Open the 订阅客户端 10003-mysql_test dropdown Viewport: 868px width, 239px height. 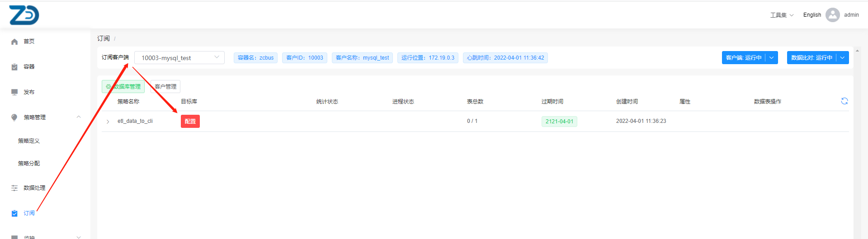pyautogui.click(x=179, y=58)
